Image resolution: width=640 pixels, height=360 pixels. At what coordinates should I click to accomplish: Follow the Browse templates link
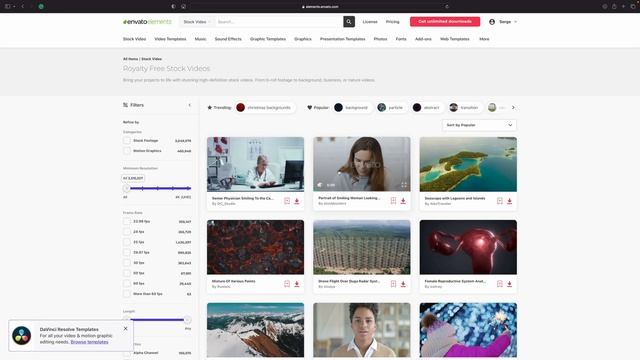[89, 342]
